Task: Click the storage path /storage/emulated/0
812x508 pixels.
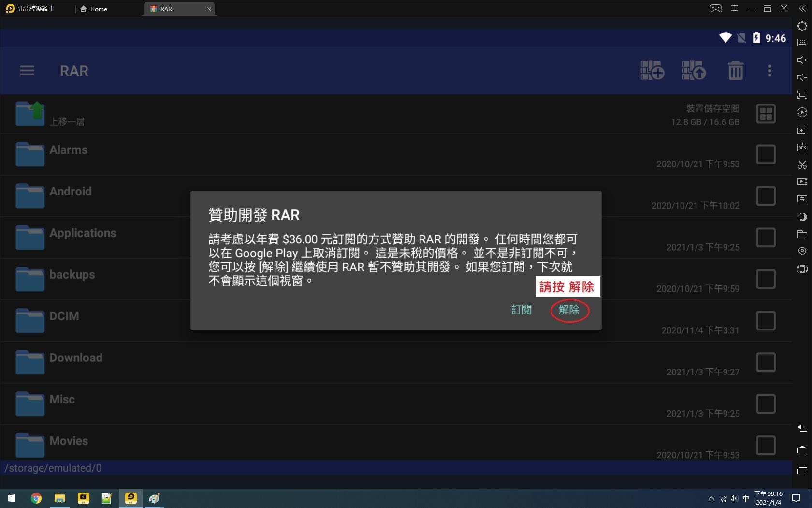Action: [53, 468]
